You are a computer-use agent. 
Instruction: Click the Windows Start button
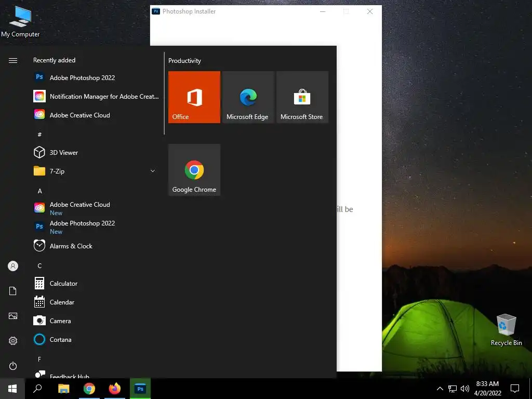coord(12,389)
